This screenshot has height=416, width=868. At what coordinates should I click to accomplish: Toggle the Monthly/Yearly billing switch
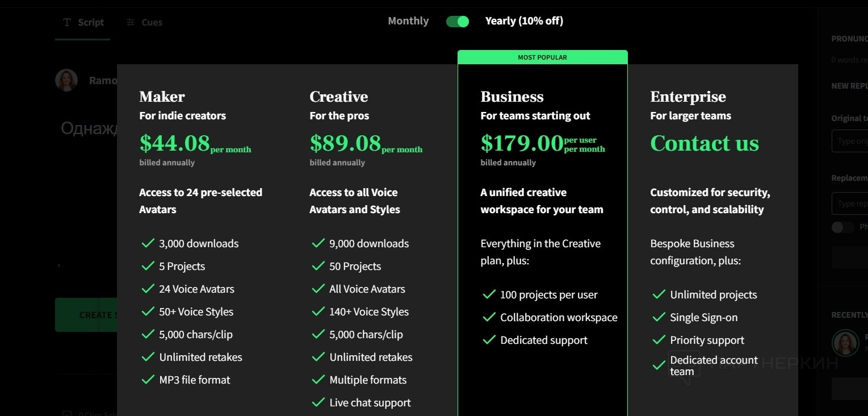(457, 22)
